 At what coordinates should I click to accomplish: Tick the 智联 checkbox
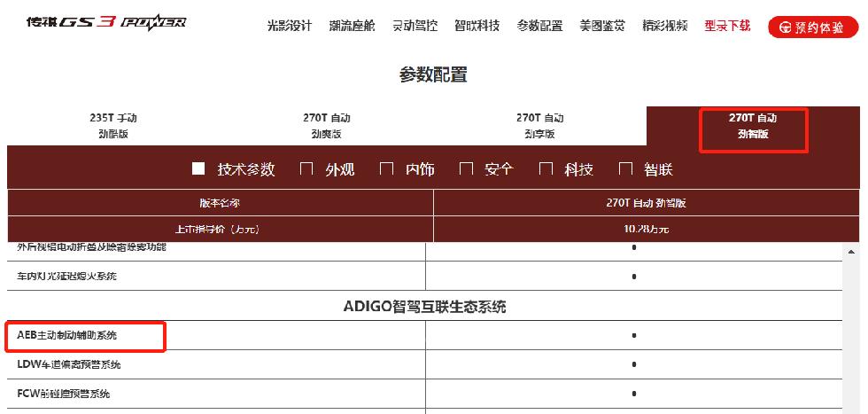[x=626, y=168]
